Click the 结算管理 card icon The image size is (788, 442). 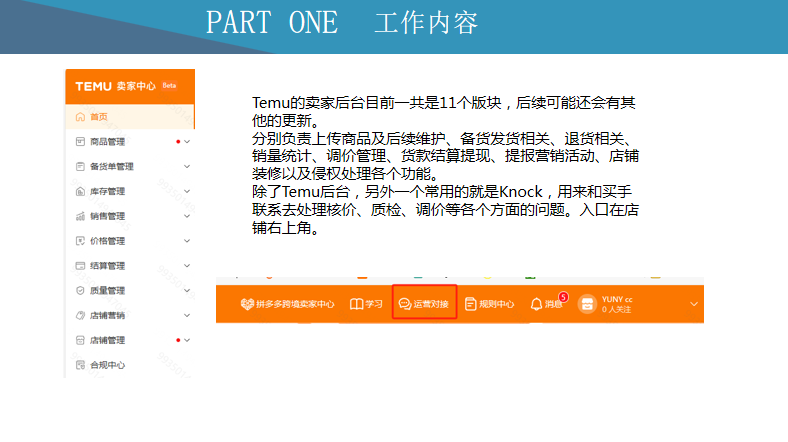[x=80, y=266]
